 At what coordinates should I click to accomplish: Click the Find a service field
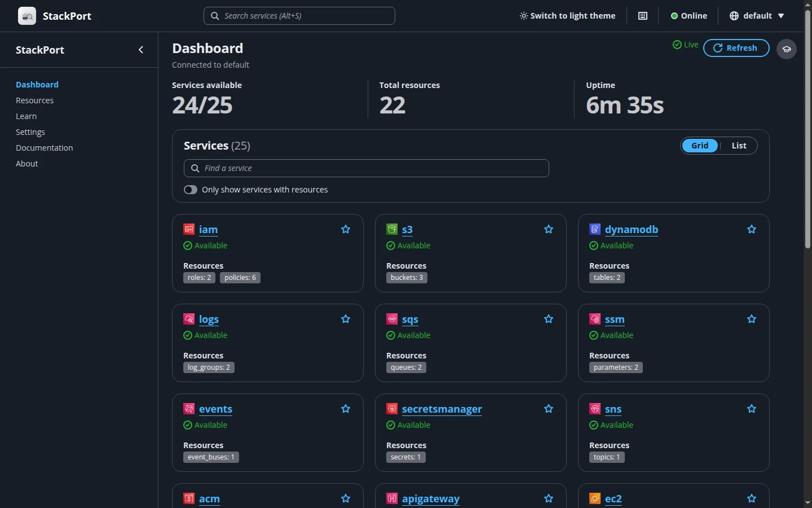[x=367, y=168]
